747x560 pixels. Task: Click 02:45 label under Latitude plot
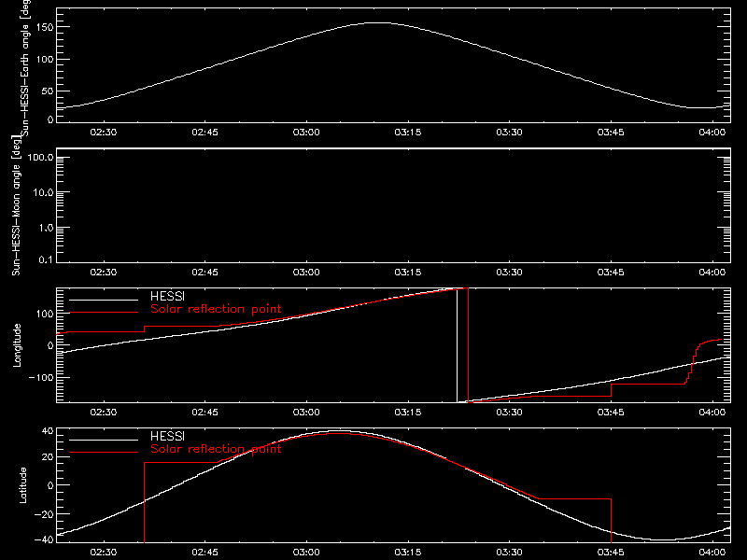pos(204,552)
